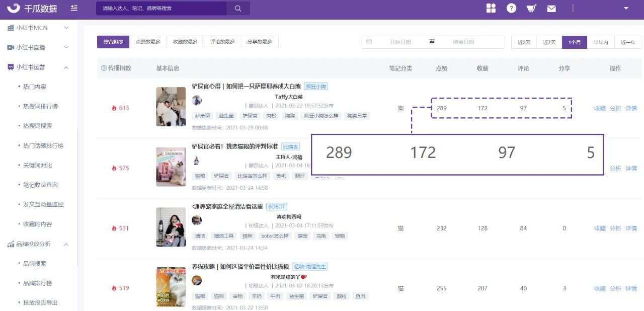Select the 点赞数最多 sort tab
Viewport: 644px width, 311px height.
point(148,42)
